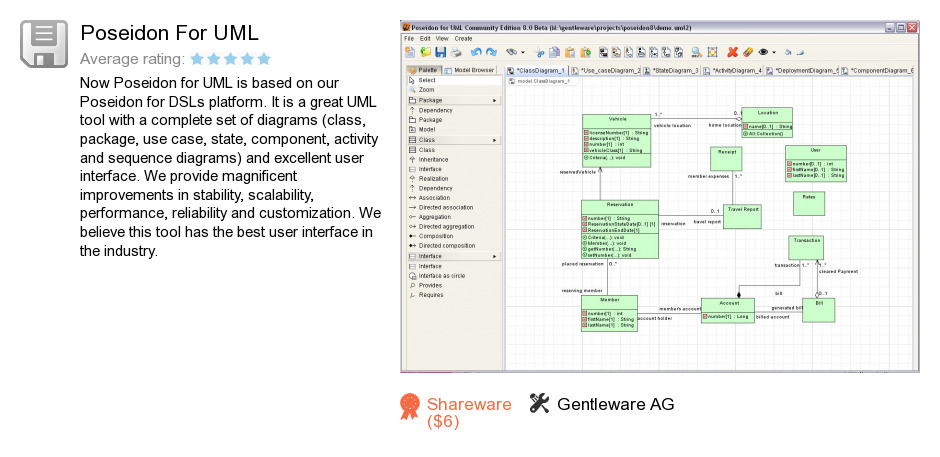Open the *Use_caseDiagram_2 tab

tap(605, 70)
